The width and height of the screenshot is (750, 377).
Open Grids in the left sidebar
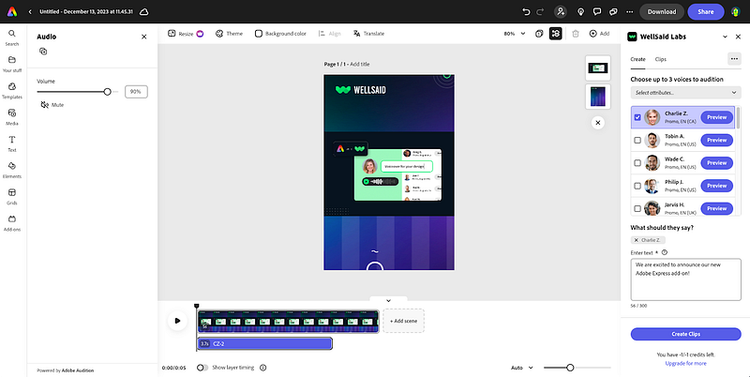tap(12, 196)
